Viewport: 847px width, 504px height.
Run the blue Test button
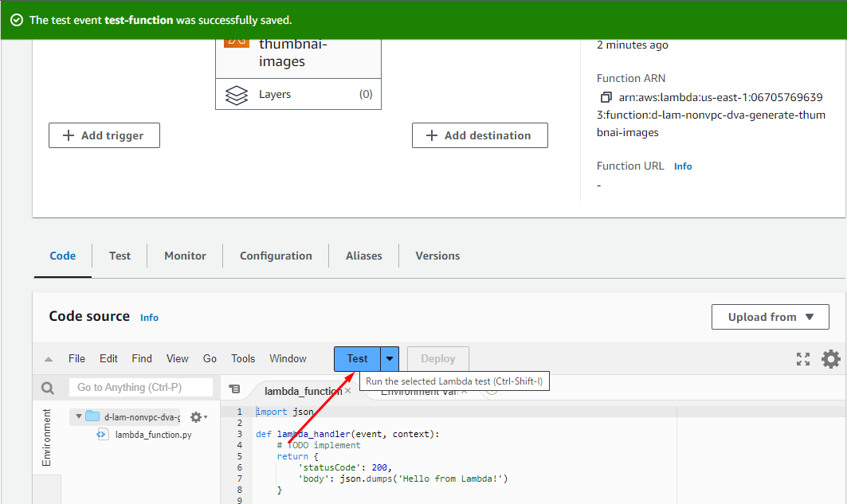point(357,359)
